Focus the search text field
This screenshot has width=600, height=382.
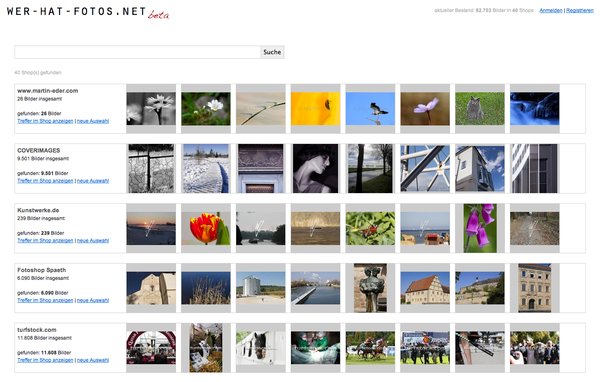137,52
